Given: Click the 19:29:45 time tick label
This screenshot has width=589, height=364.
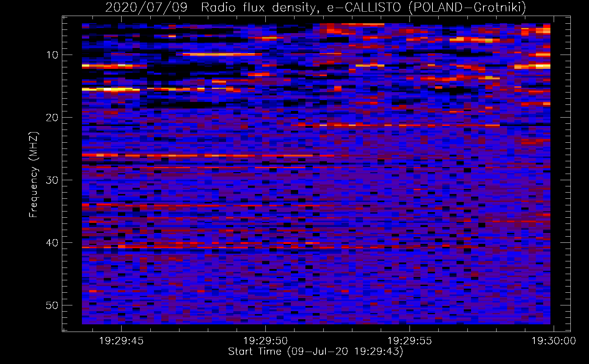Looking at the screenshot, I should [x=121, y=341].
